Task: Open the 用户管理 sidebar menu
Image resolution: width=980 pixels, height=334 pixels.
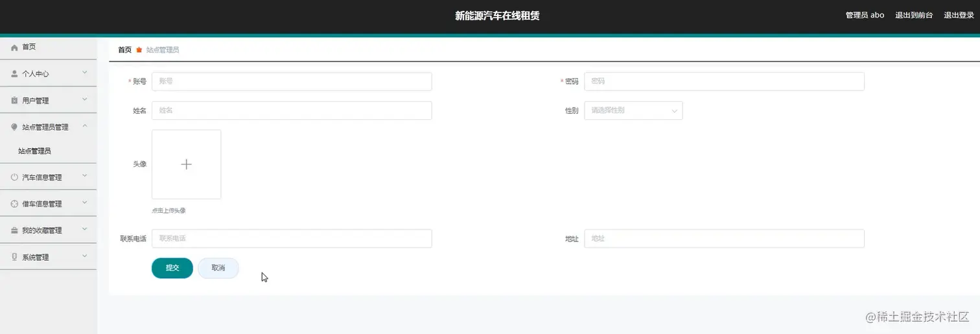Action: tap(49, 100)
